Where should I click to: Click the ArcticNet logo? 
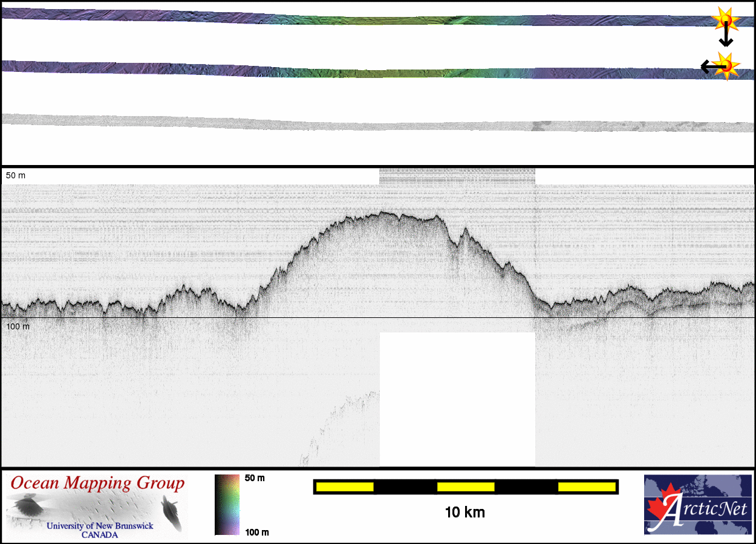click(x=699, y=505)
